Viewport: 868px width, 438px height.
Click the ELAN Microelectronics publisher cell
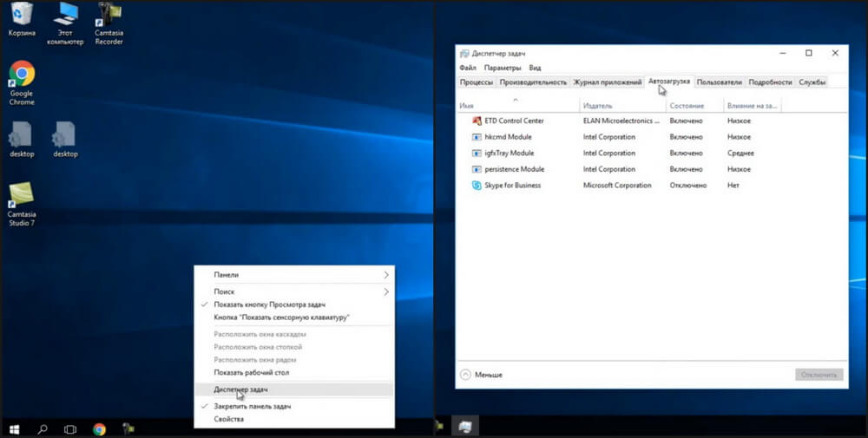pyautogui.click(x=621, y=121)
